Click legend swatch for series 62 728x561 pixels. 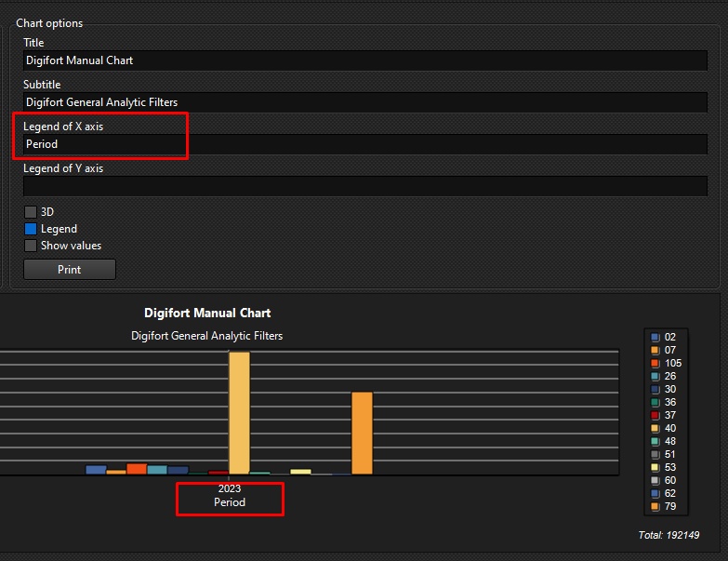655,493
